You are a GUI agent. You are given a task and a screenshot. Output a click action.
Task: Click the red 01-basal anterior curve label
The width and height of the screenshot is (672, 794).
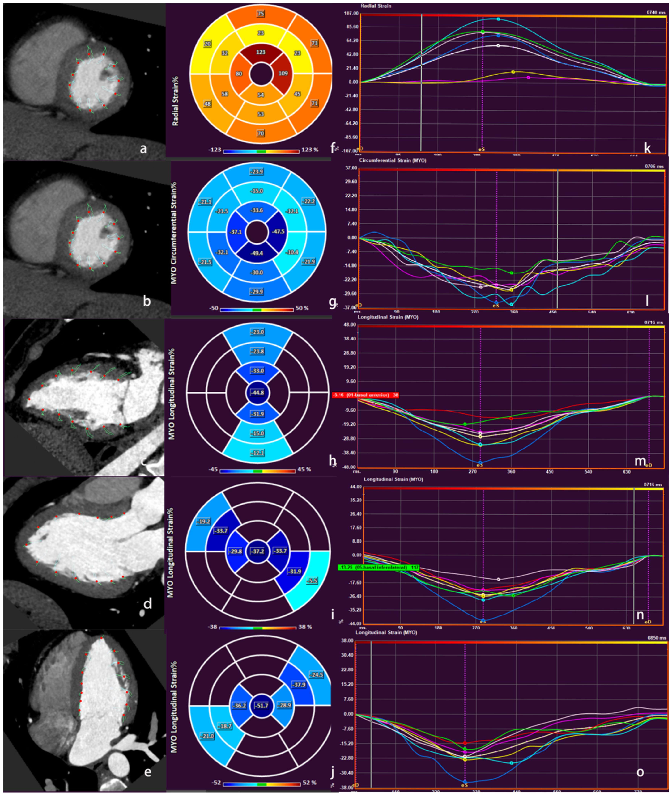[365, 395]
